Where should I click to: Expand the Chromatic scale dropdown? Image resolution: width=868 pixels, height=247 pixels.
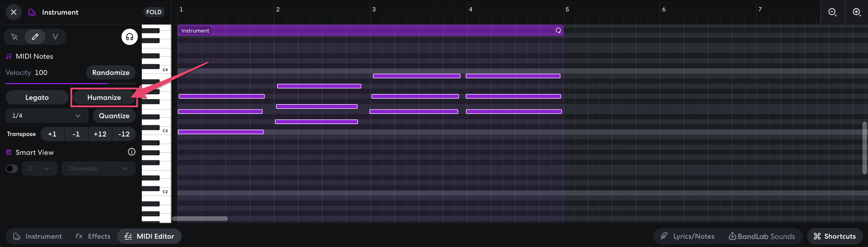pyautogui.click(x=98, y=169)
